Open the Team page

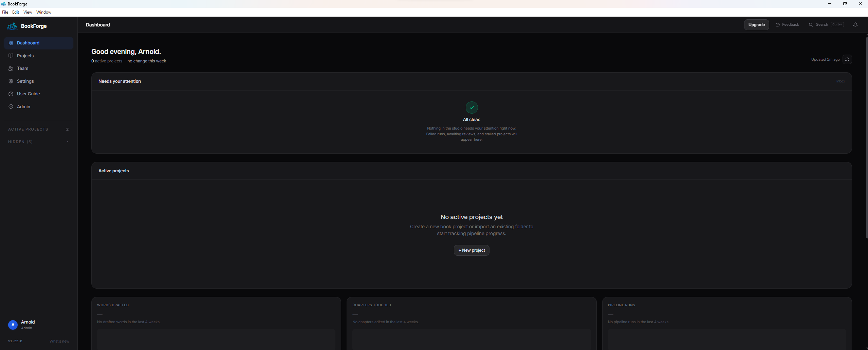[39, 69]
